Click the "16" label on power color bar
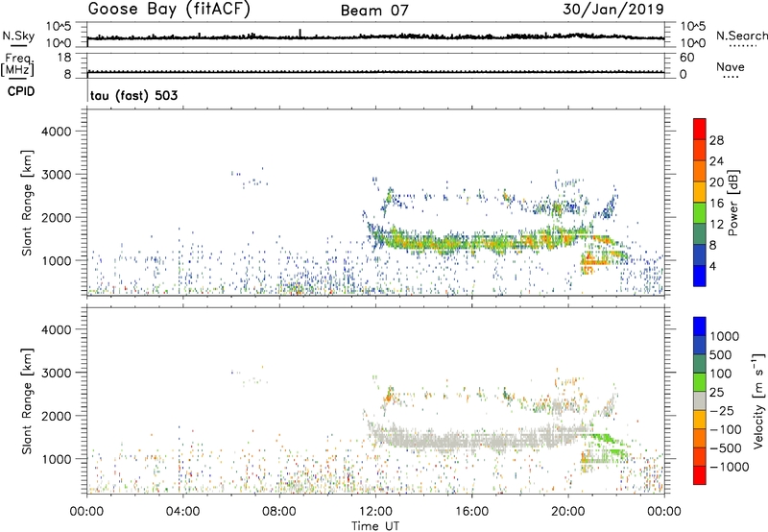768x532 pixels. 716,204
